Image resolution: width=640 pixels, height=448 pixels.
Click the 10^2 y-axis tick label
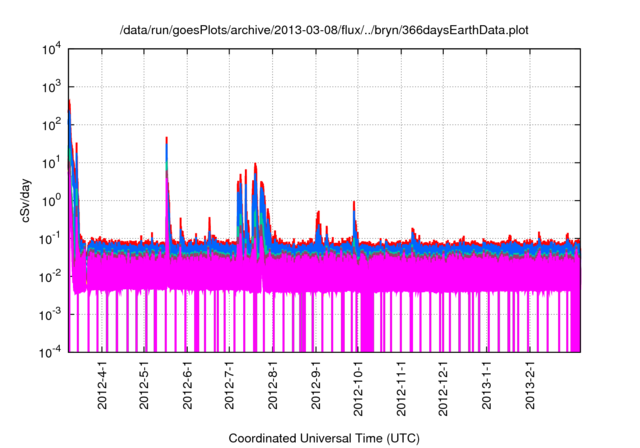click(51, 125)
